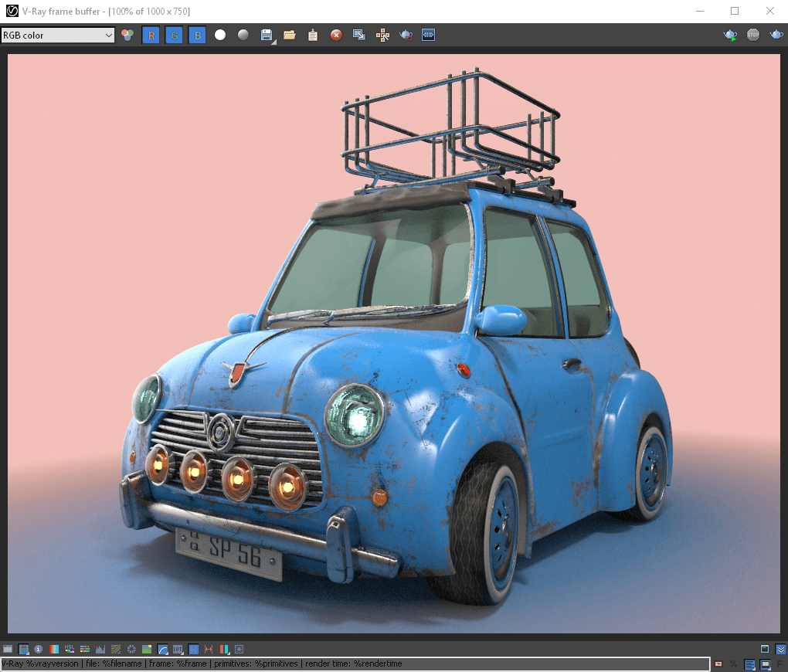Toggle monochromatic view mode

coord(243,34)
